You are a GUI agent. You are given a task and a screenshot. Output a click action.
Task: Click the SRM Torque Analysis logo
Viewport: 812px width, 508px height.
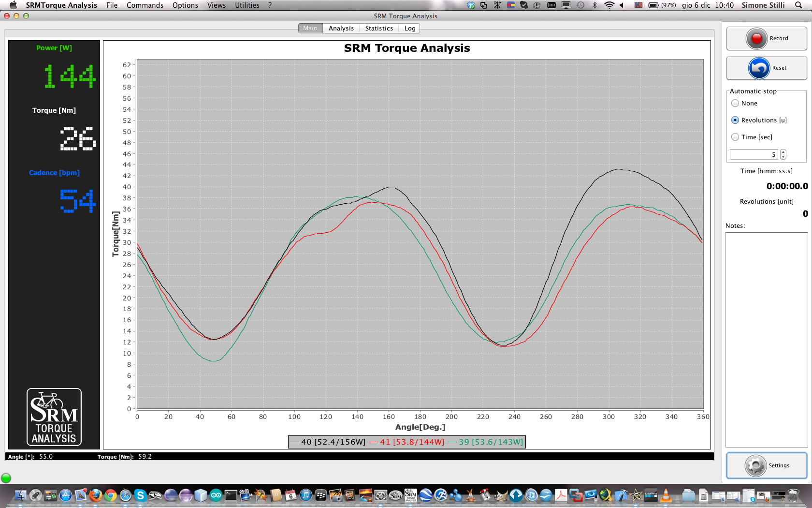click(x=54, y=417)
